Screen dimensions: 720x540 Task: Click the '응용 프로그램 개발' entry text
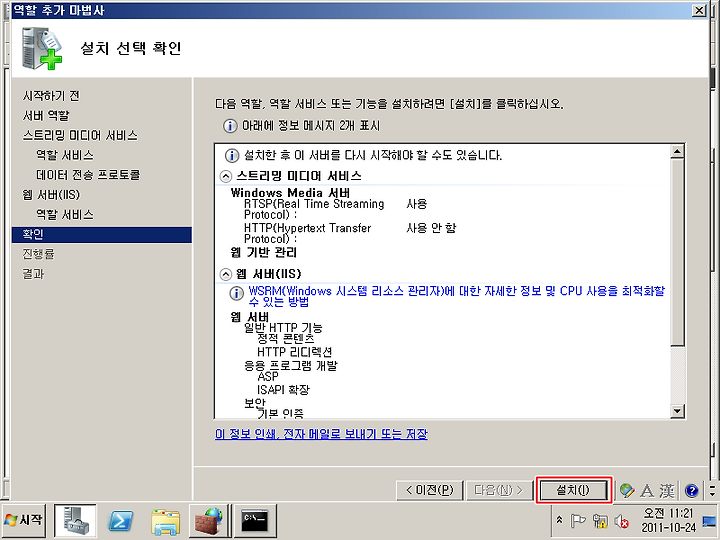pos(291,366)
